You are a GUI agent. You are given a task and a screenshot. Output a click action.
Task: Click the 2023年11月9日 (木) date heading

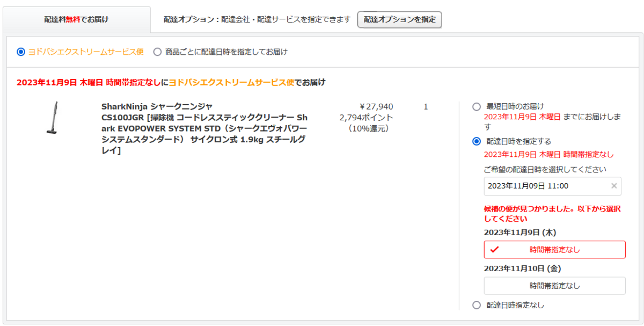click(519, 233)
